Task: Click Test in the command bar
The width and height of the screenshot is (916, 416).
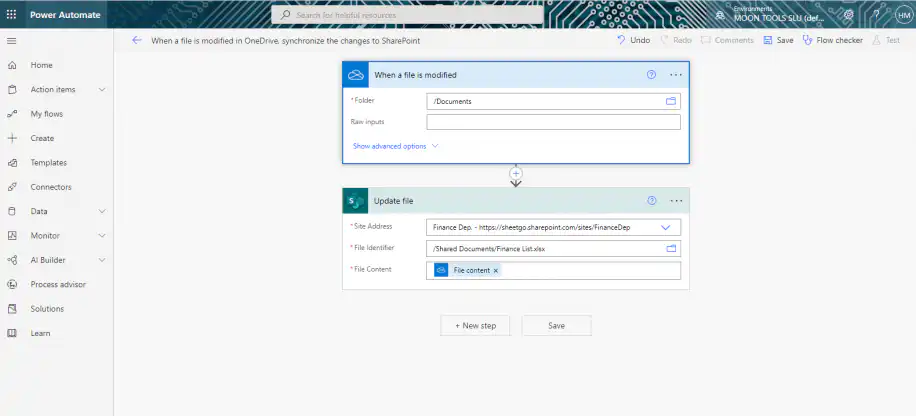Action: (886, 40)
